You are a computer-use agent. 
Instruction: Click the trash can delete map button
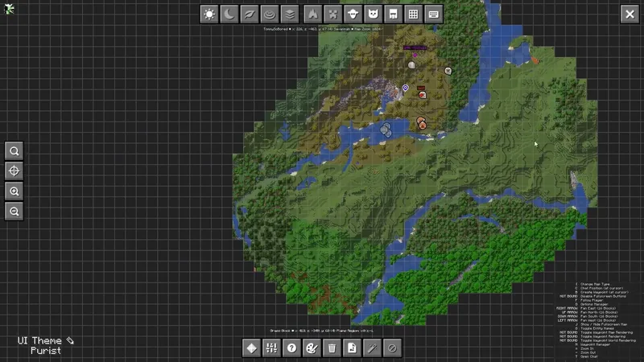[x=332, y=348]
